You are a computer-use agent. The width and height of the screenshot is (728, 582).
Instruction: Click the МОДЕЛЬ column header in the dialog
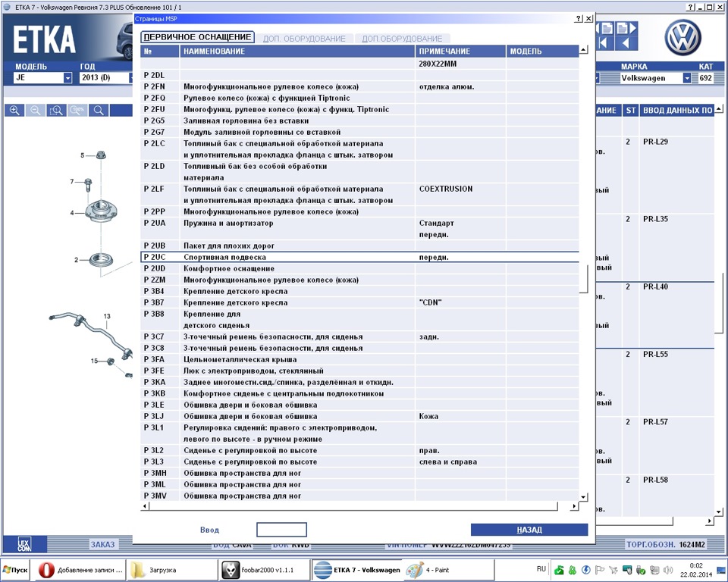pos(543,51)
